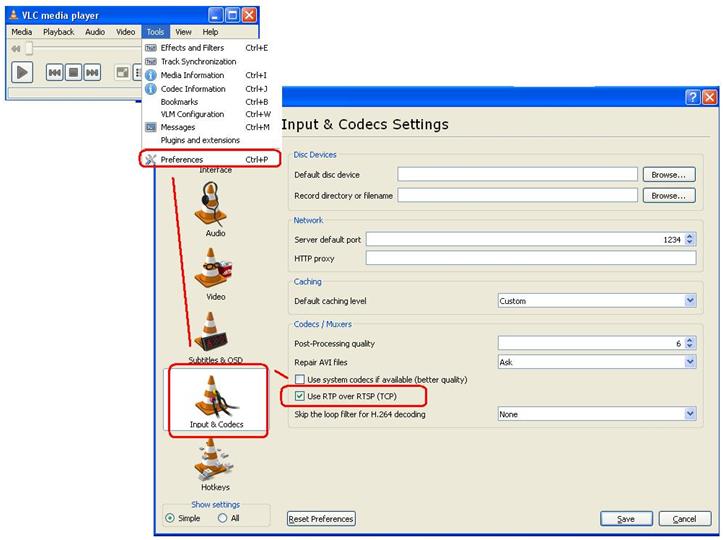Click the Messages menu icon

[151, 127]
